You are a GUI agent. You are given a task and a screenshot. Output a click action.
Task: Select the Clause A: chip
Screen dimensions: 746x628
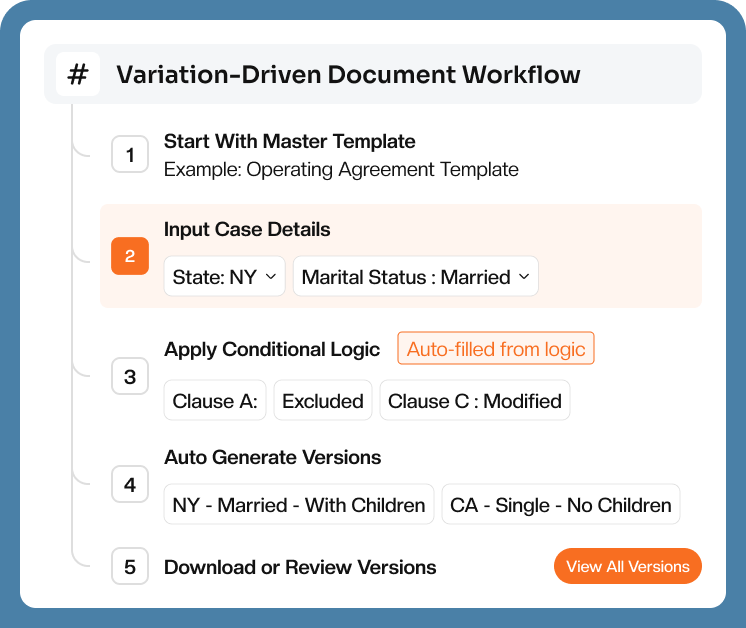click(x=215, y=401)
